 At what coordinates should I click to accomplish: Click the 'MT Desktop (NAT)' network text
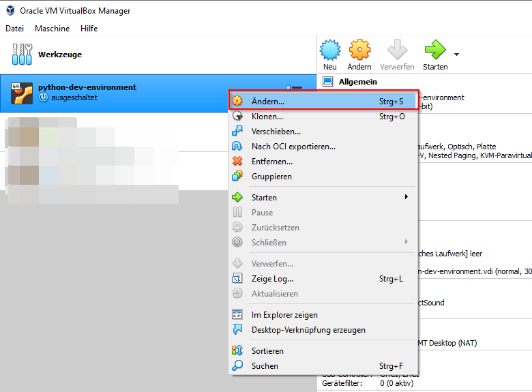pyautogui.click(x=447, y=343)
